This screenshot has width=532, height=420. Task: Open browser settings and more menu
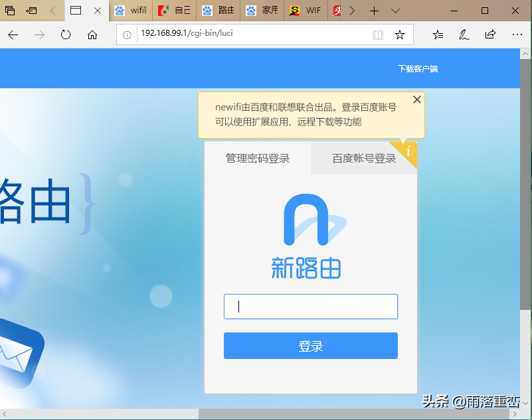pyautogui.click(x=517, y=35)
